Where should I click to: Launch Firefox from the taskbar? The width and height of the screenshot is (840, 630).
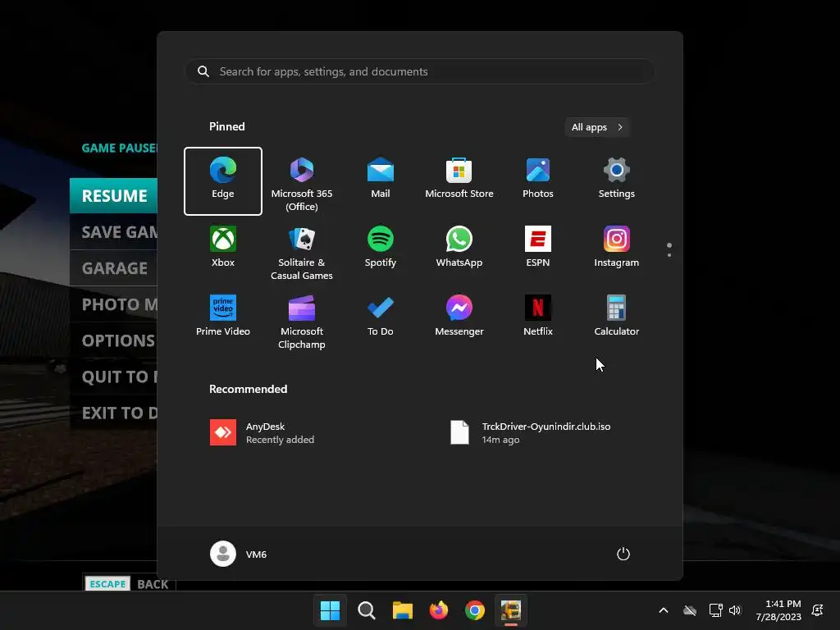click(x=439, y=610)
